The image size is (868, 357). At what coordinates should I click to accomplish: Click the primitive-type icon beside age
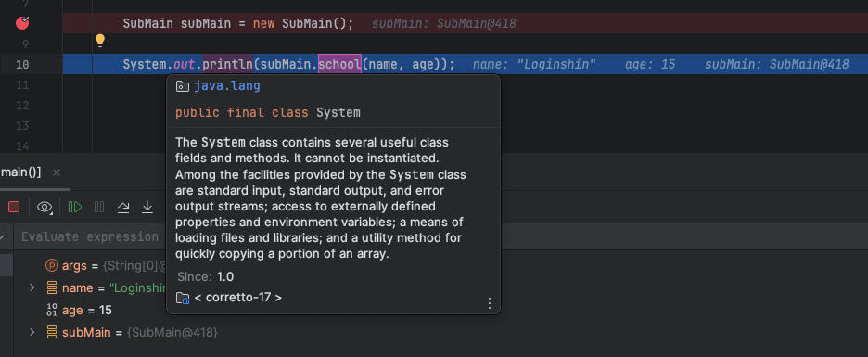coord(52,310)
